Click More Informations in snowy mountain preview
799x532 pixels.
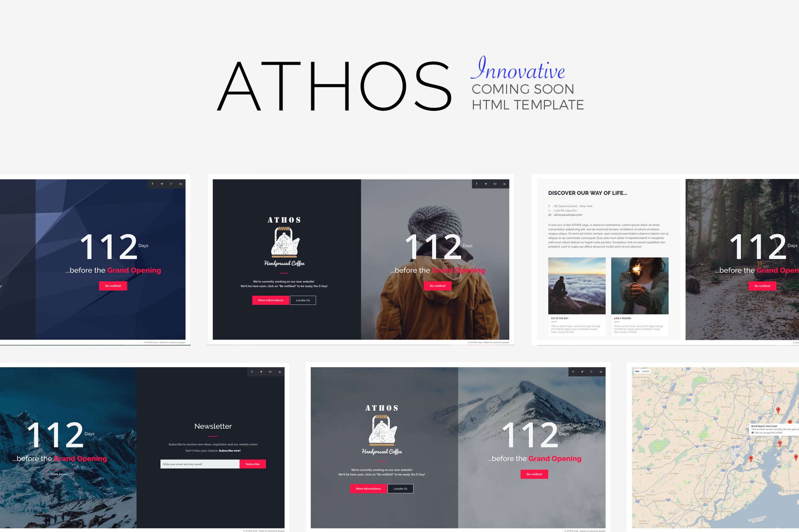368,489
